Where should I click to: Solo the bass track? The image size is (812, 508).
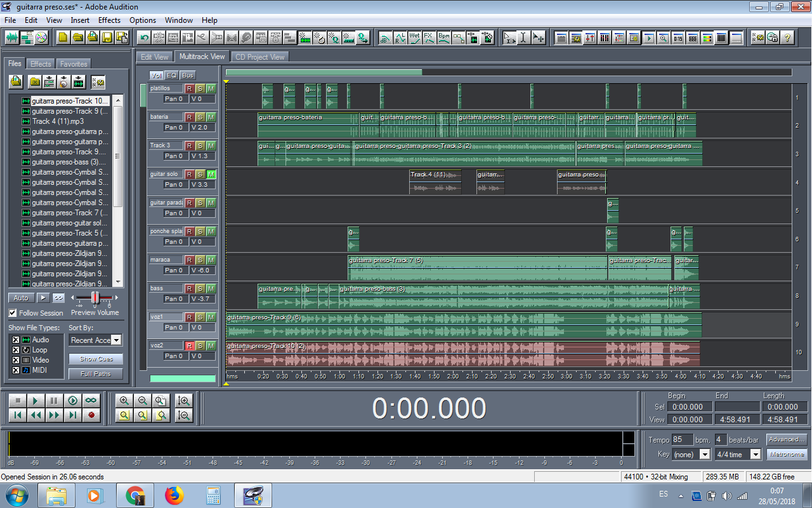tap(200, 288)
